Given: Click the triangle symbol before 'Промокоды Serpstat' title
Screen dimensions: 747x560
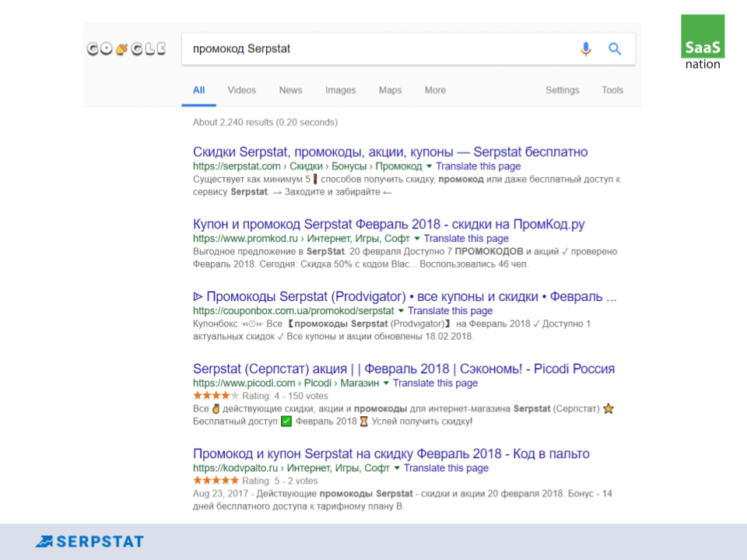Looking at the screenshot, I should (198, 296).
